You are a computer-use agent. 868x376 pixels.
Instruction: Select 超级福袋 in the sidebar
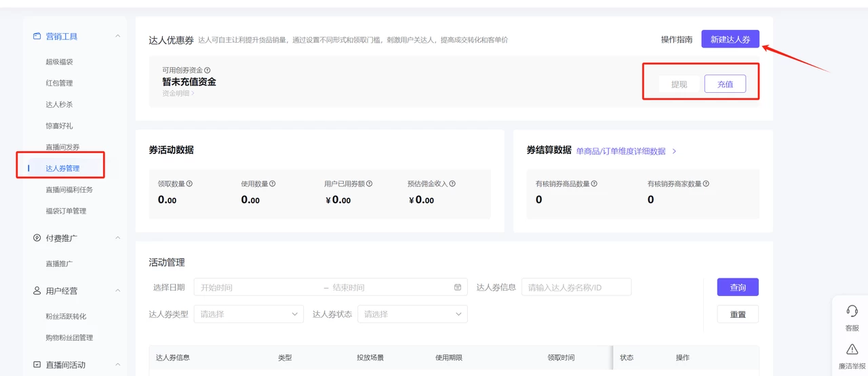pos(59,62)
